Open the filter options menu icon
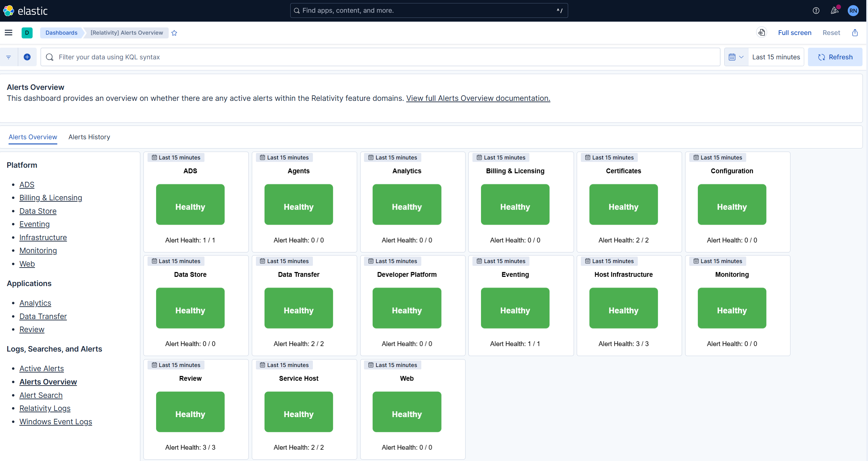This screenshot has height=461, width=868. point(9,57)
